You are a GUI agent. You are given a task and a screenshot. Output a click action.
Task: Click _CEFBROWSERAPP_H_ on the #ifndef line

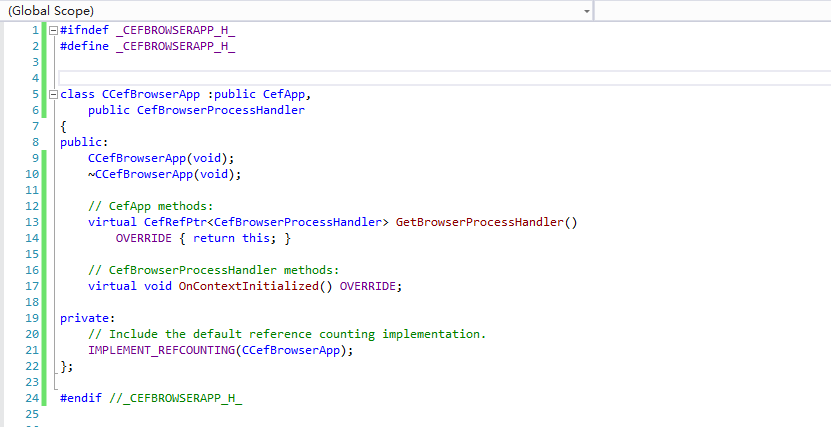175,31
